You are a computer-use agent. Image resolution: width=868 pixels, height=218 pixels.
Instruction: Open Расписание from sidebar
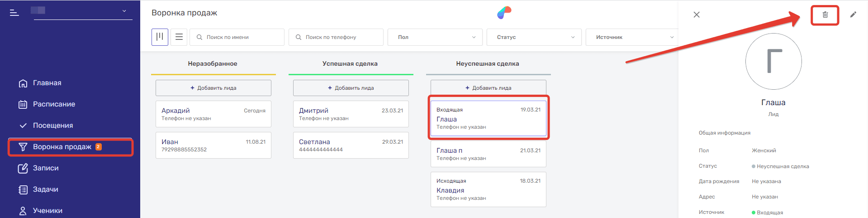tap(54, 104)
